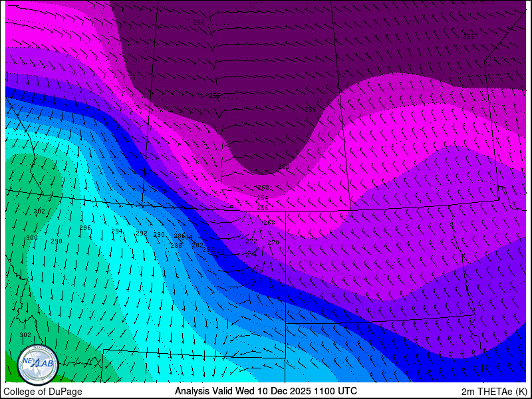Viewport: 532px width, 399px height.
Task: Click the 274 contour label
Action: tap(251, 255)
